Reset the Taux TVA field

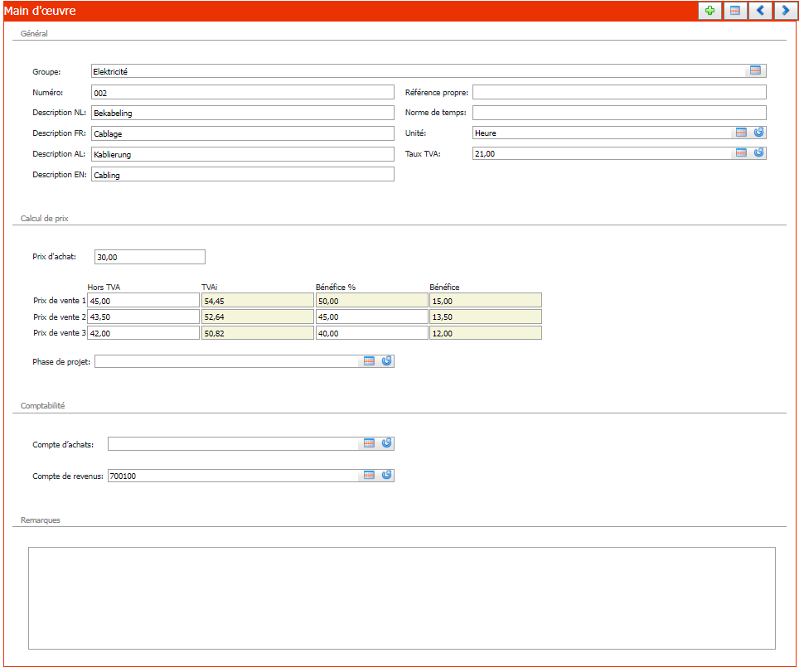click(759, 152)
